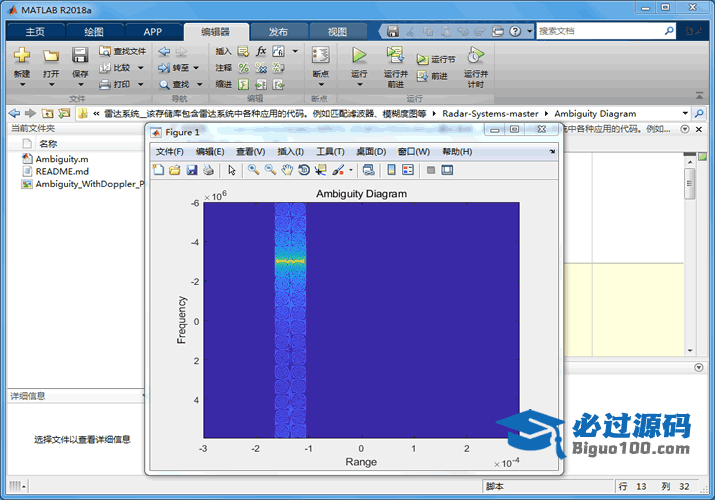Screen dimensions: 715x500
Task: Click Figure hide plot tools icon
Action: click(431, 170)
